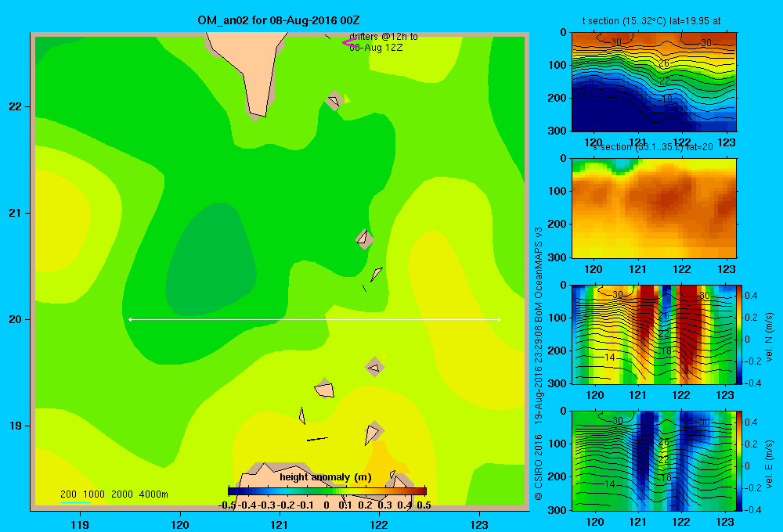The image size is (783, 532).
Task: Click the '19' latitude tick on map axis
Action: pyautogui.click(x=16, y=426)
